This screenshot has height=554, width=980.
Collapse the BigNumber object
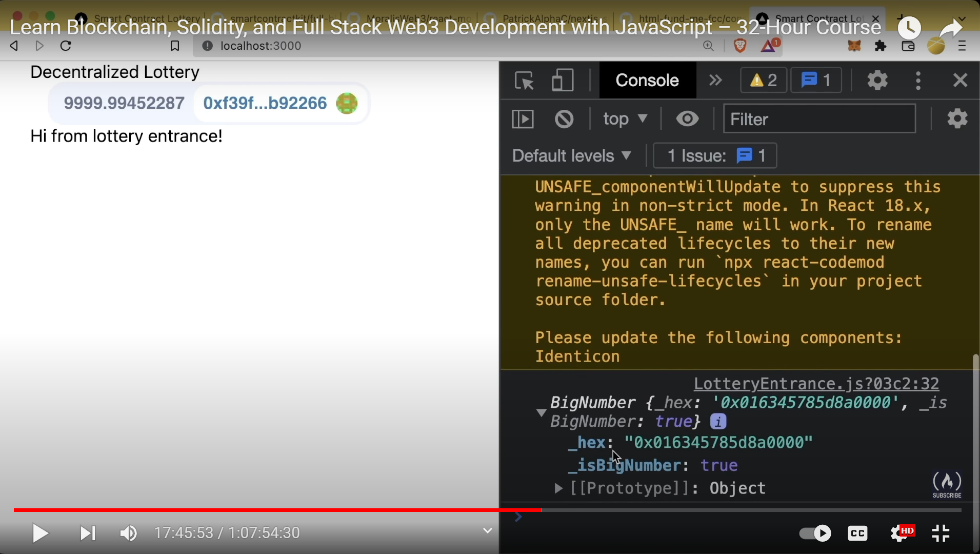(541, 412)
